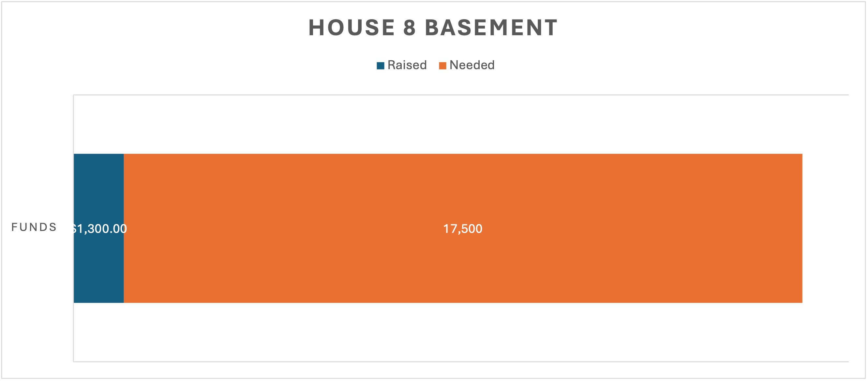Click the word BASEMENT in the title
868x381 pixels.
491,28
